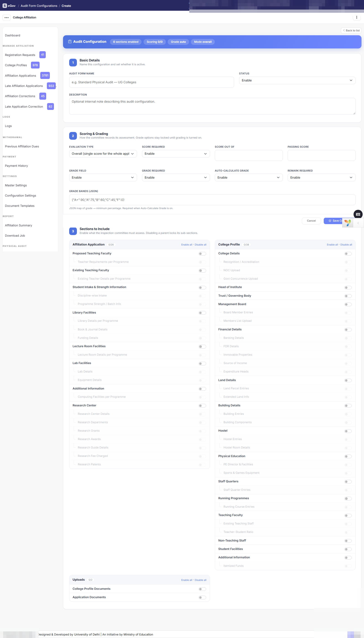Open the Evaluation Type dropdown

pos(103,154)
